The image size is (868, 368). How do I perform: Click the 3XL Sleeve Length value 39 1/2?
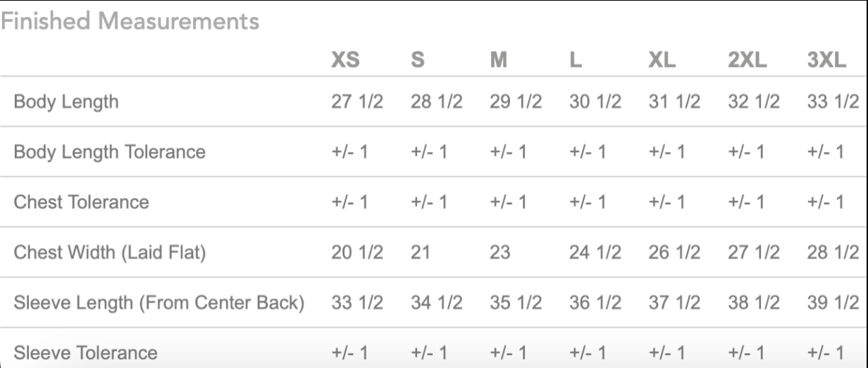(x=833, y=302)
